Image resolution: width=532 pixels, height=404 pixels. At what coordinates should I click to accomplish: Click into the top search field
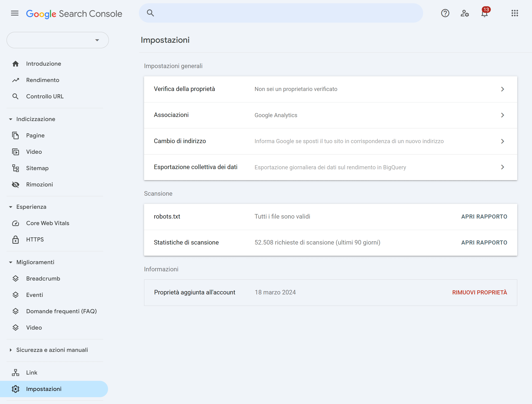click(281, 13)
